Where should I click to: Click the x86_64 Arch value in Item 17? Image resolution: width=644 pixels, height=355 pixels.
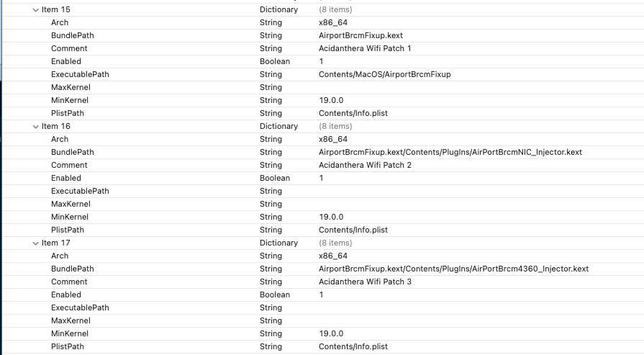pyautogui.click(x=333, y=256)
